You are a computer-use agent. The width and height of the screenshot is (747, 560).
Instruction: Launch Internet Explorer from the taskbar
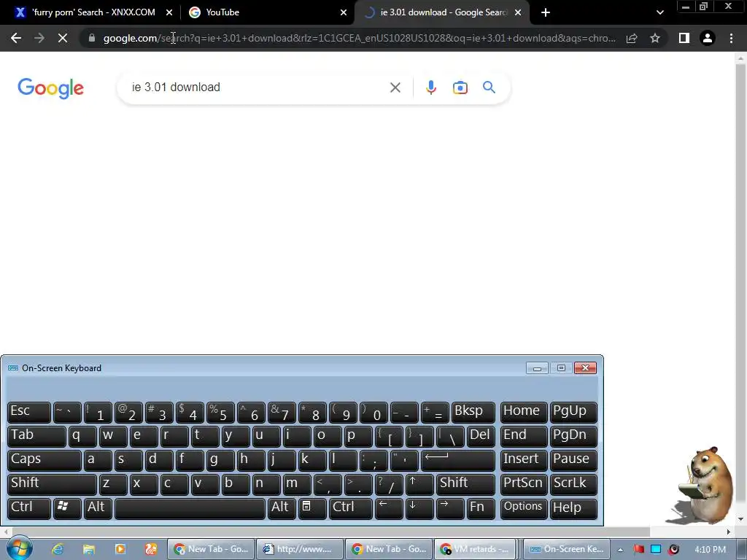coord(58,549)
